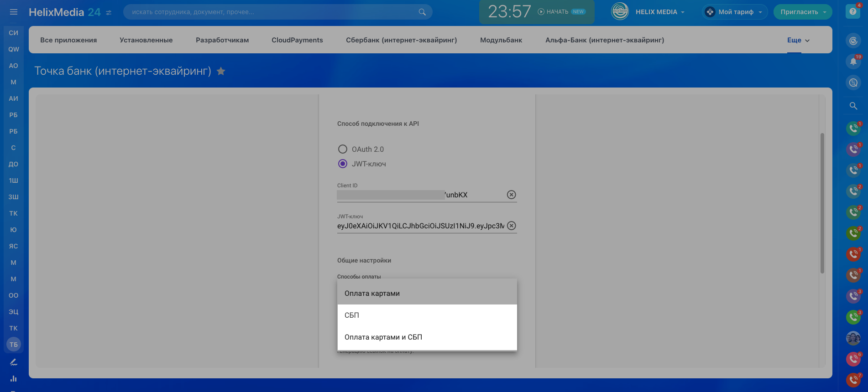Click the help question mark icon
Image resolution: width=868 pixels, height=392 pixels.
[x=852, y=11]
